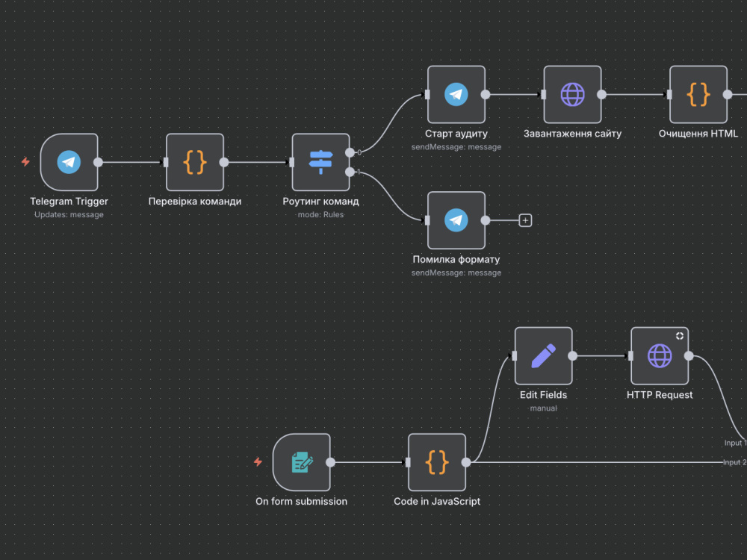Click the HTTP Request label

click(x=660, y=395)
